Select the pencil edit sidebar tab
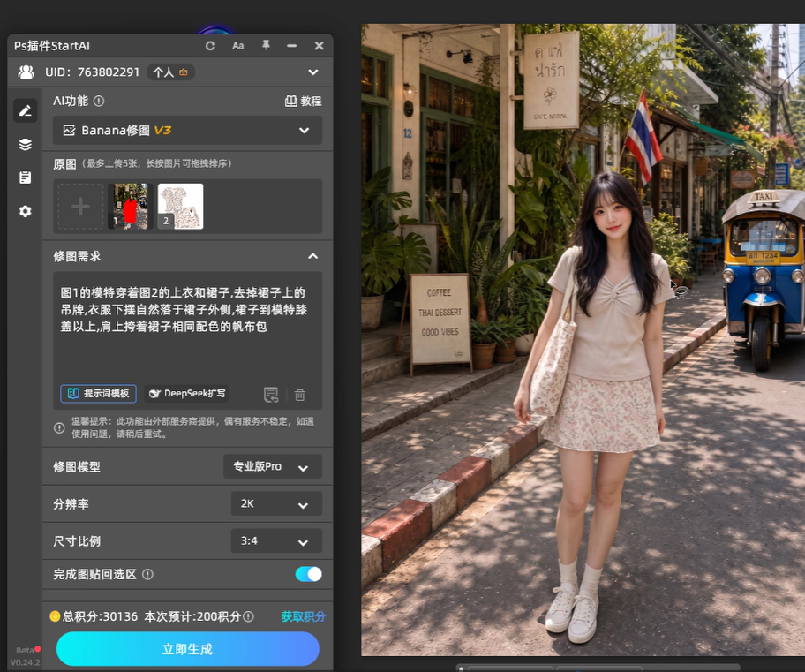This screenshot has width=805, height=672. (x=25, y=110)
